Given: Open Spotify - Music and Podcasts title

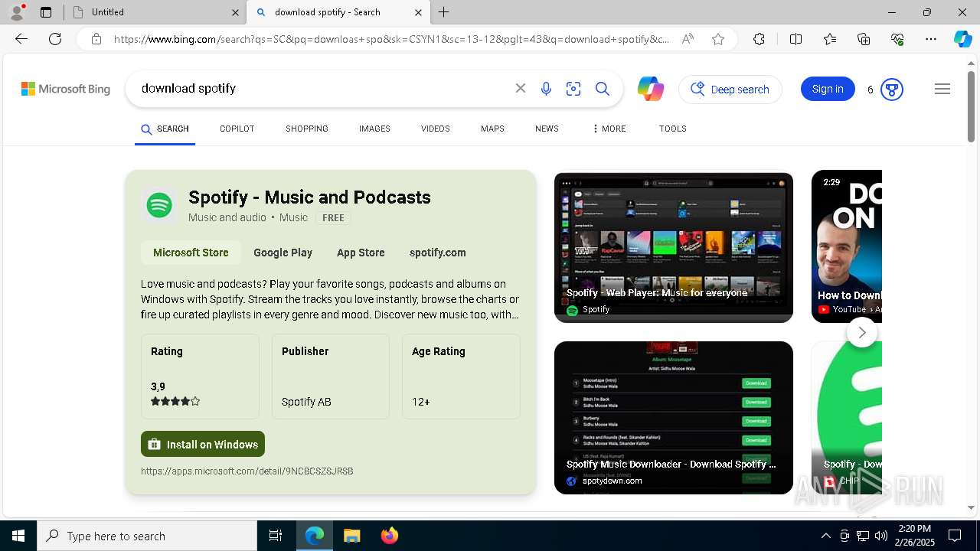Looking at the screenshot, I should click(309, 197).
